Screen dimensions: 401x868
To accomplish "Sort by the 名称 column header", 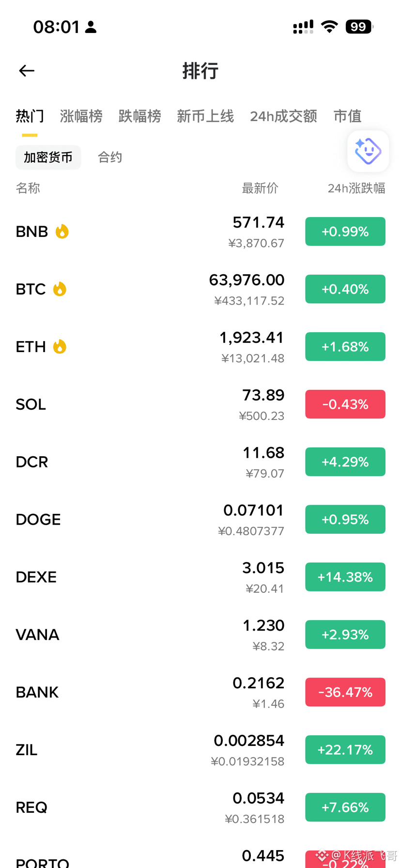I will [28, 188].
